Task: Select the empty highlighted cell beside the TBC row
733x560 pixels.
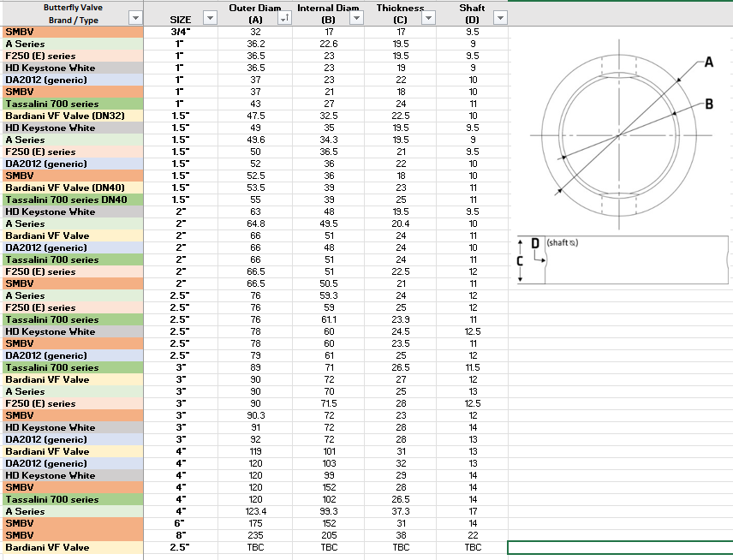Action: [620, 547]
